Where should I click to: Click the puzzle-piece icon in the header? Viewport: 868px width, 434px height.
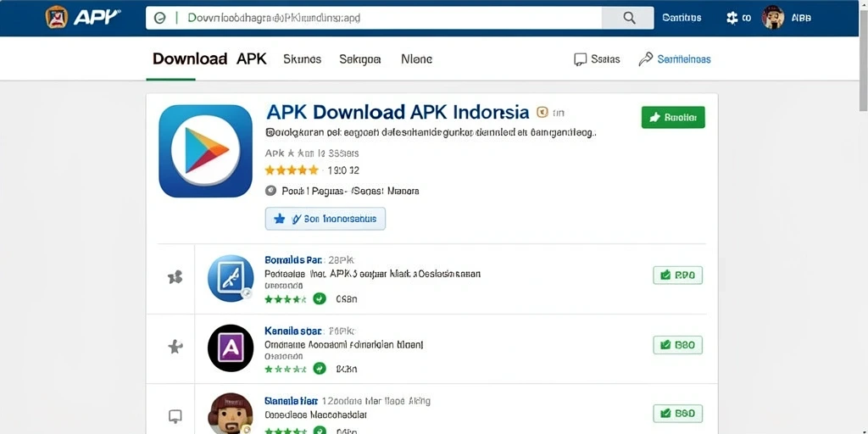[x=732, y=18]
